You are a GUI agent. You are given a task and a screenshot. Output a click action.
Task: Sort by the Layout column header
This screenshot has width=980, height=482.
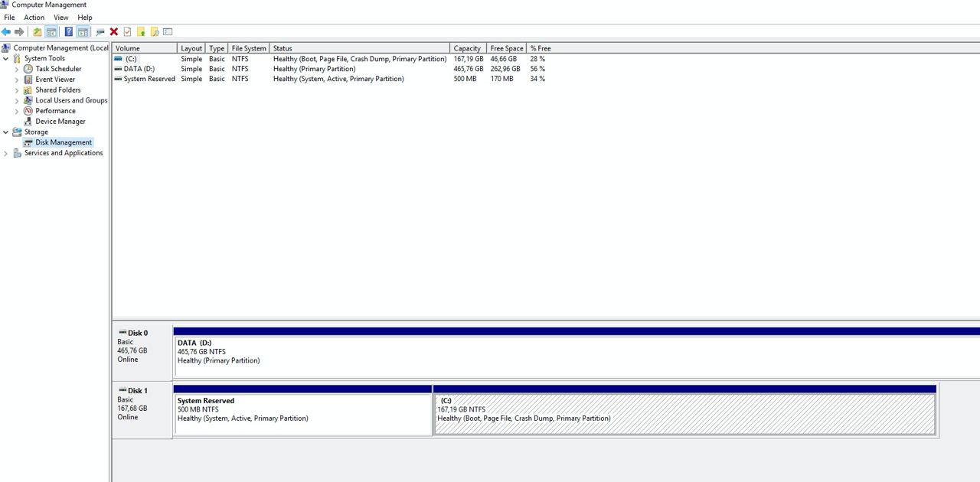[x=191, y=48]
